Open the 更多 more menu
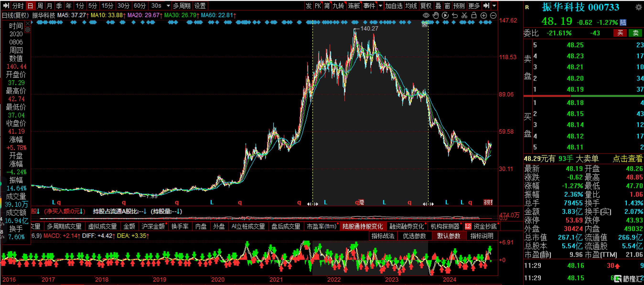The width and height of the screenshot is (644, 285). 474,5
